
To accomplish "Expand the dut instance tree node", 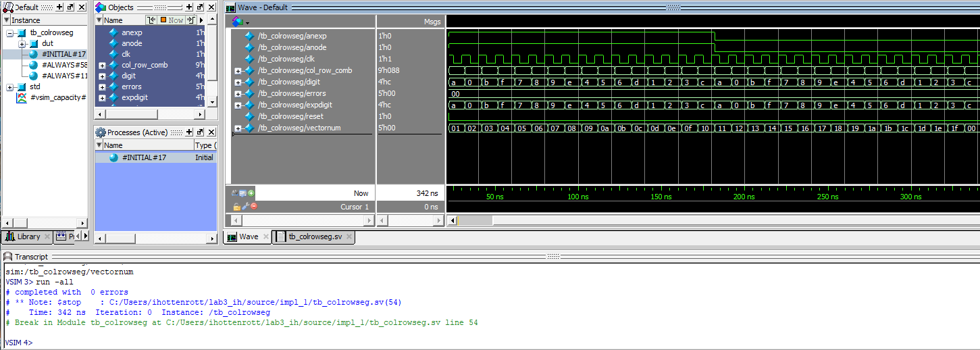I will (22, 43).
